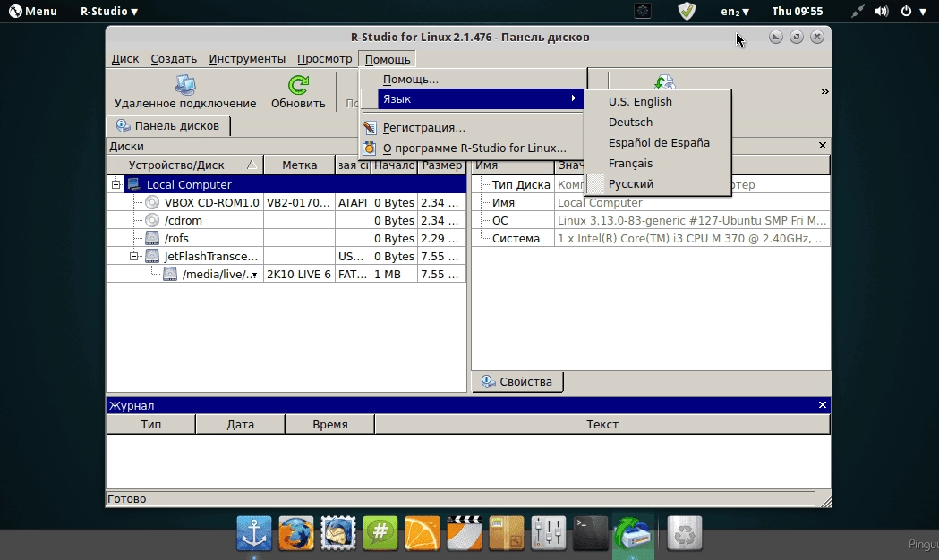This screenshot has height=560, width=939.
Task: Sort by Начало column header
Action: [395, 165]
